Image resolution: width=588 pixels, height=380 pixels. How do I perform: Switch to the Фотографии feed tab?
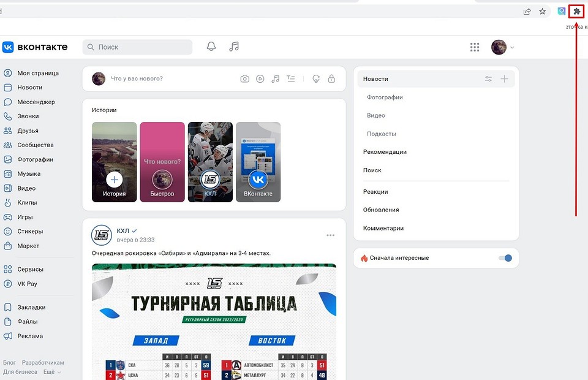[385, 97]
